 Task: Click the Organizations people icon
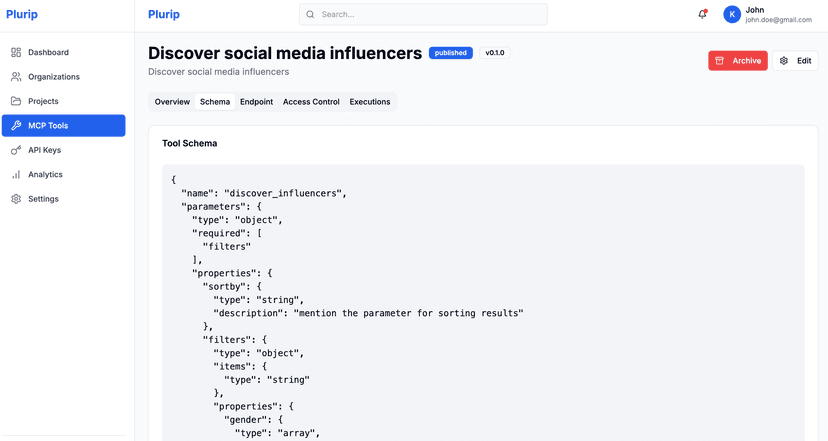pos(16,77)
